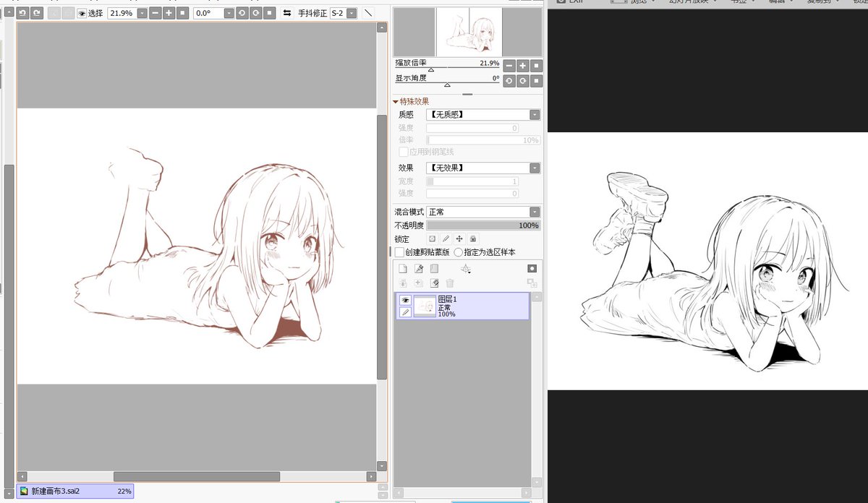Click the 倍率 10% scale slider

(x=483, y=140)
